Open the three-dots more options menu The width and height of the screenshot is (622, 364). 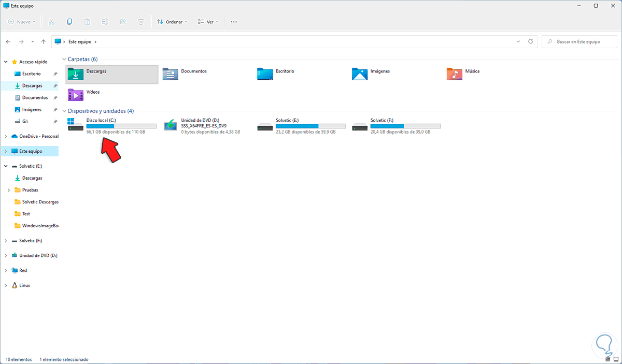[x=234, y=22]
